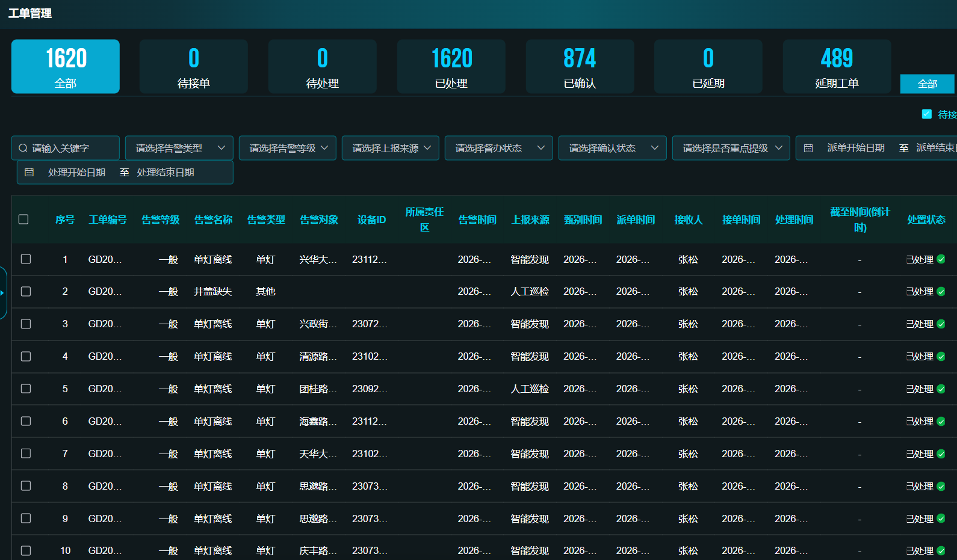957x560 pixels.
Task: Click the 待处理 0 status card
Action: click(x=322, y=67)
